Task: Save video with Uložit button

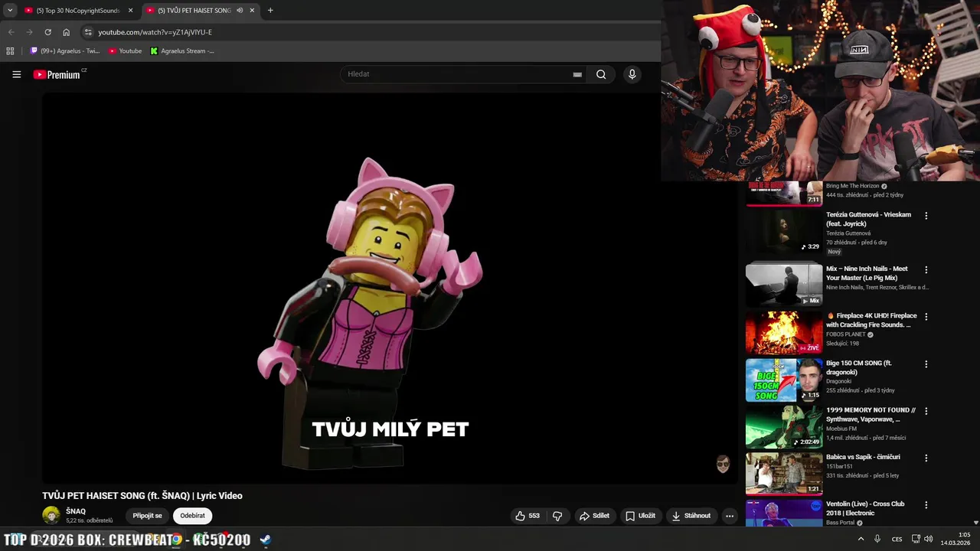Action: [640, 516]
